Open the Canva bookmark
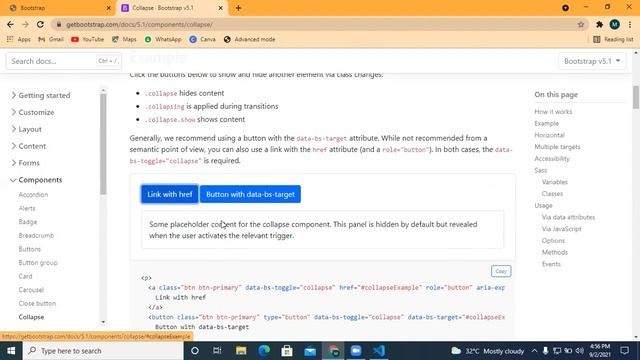This screenshot has height=360, width=640. coord(202,39)
